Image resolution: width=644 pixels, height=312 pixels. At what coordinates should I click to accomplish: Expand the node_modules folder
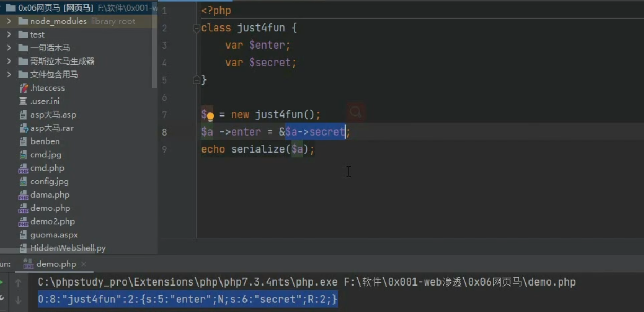tap(9, 21)
